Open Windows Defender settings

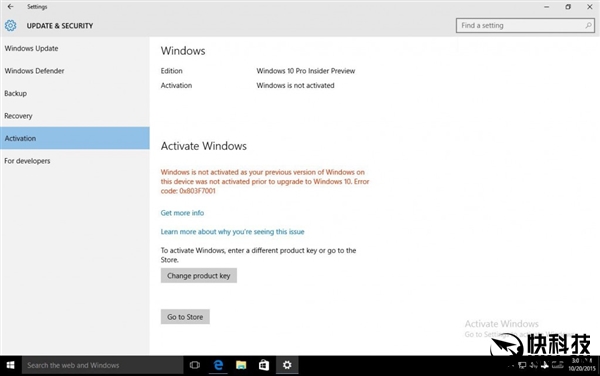[x=75, y=71]
